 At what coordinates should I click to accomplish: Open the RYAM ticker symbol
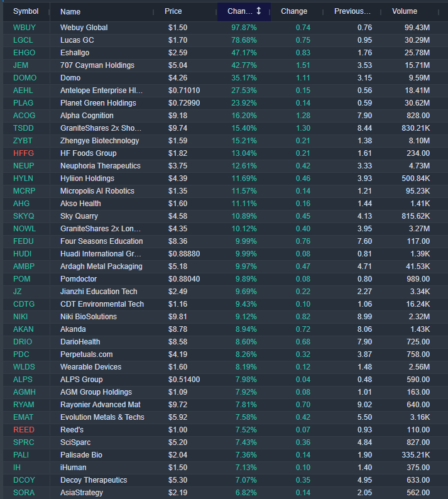click(x=23, y=405)
